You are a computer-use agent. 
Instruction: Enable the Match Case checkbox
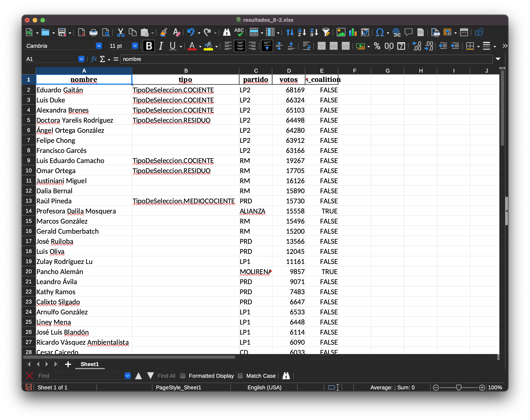(x=240, y=376)
